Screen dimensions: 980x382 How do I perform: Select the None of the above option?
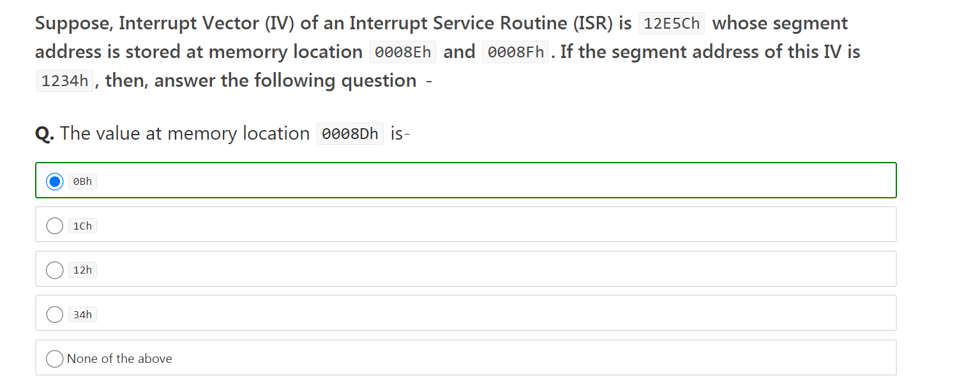[x=54, y=358]
